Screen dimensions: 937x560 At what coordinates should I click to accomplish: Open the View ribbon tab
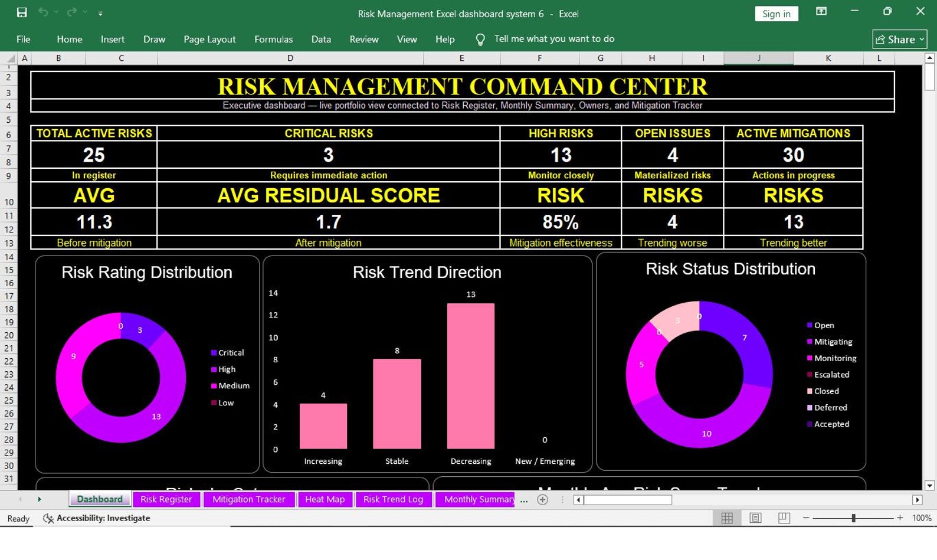[x=407, y=39]
